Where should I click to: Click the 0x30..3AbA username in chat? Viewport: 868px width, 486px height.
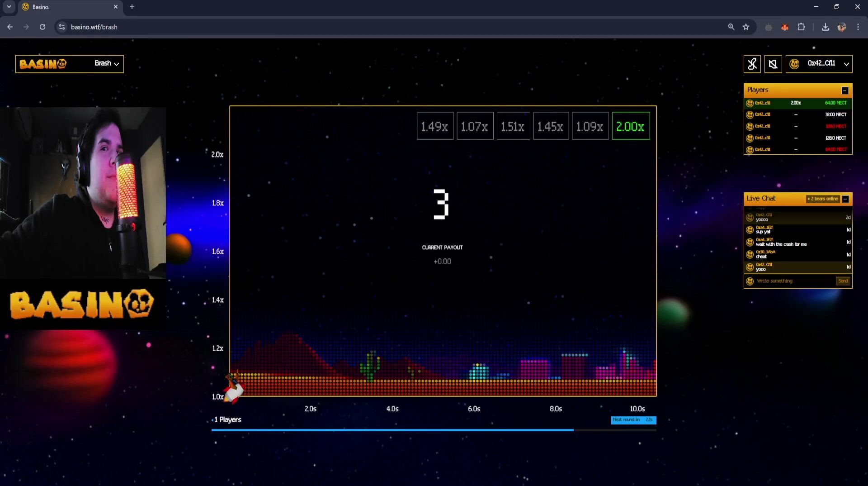click(765, 252)
